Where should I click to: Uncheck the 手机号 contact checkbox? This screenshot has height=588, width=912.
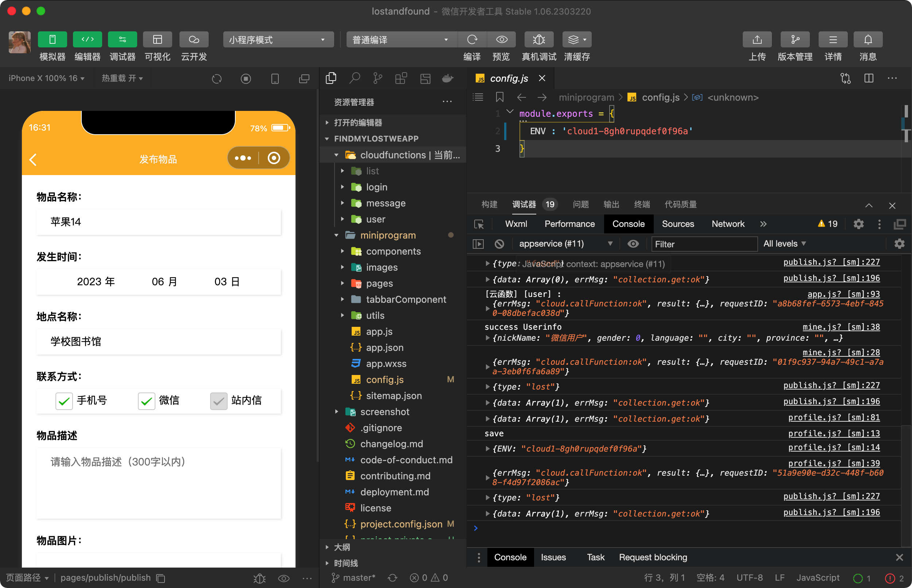(x=64, y=401)
